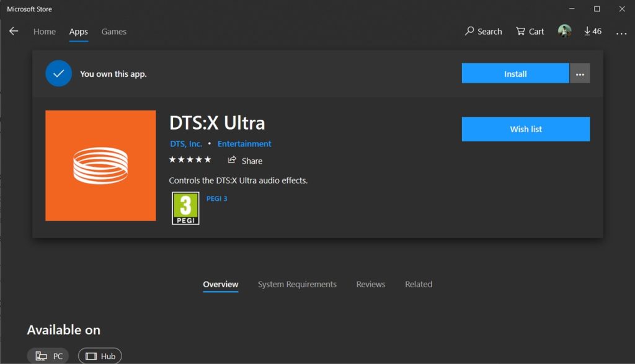Open Search in the Microsoft Store
This screenshot has width=635, height=364.
483,31
